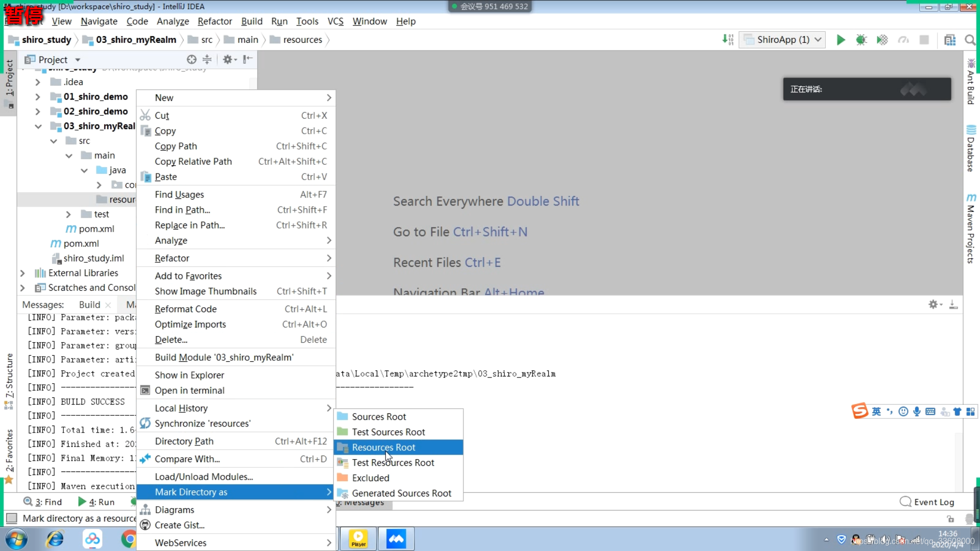Open the Refactor menu in menu bar
Screen dimensions: 980x551
[x=214, y=21]
